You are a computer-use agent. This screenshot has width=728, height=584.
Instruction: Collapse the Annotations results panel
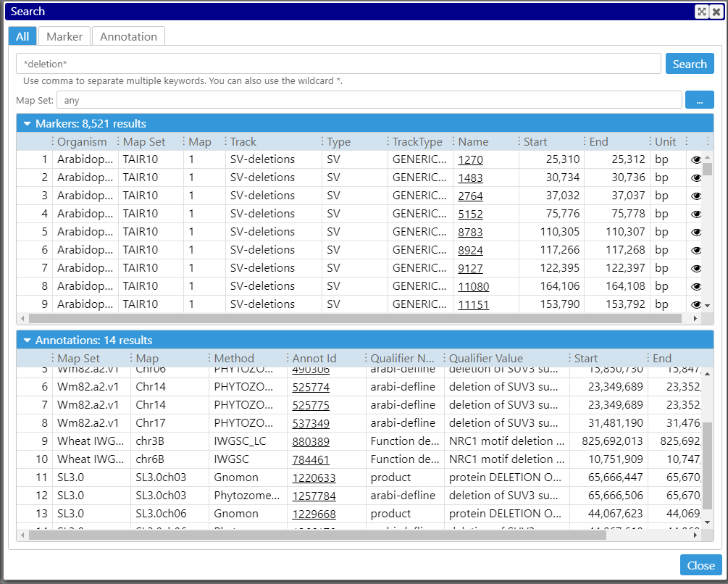tap(27, 341)
